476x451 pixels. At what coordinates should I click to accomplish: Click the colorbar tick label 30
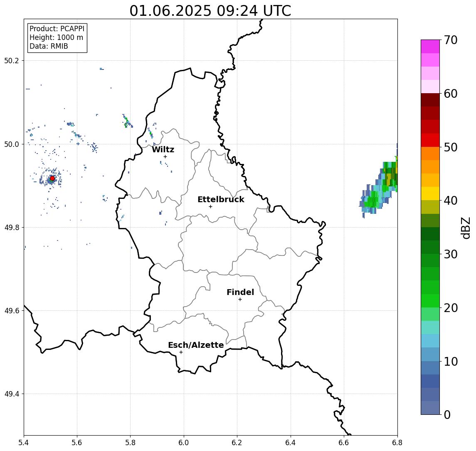point(451,254)
